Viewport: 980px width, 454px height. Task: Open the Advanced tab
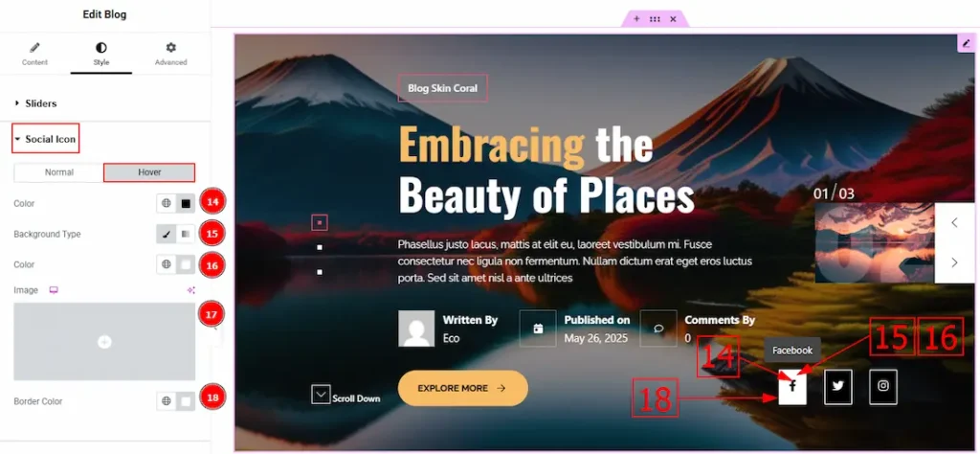tap(170, 53)
